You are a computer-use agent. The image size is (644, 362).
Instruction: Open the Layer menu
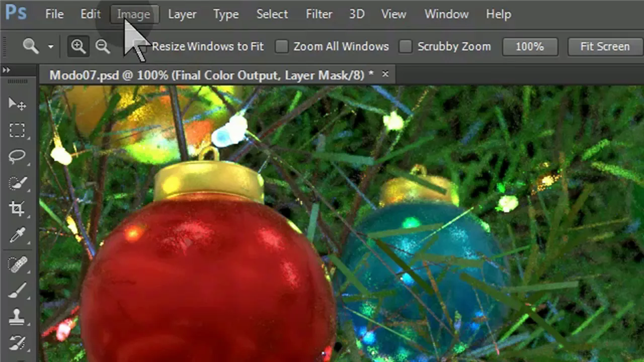click(182, 14)
